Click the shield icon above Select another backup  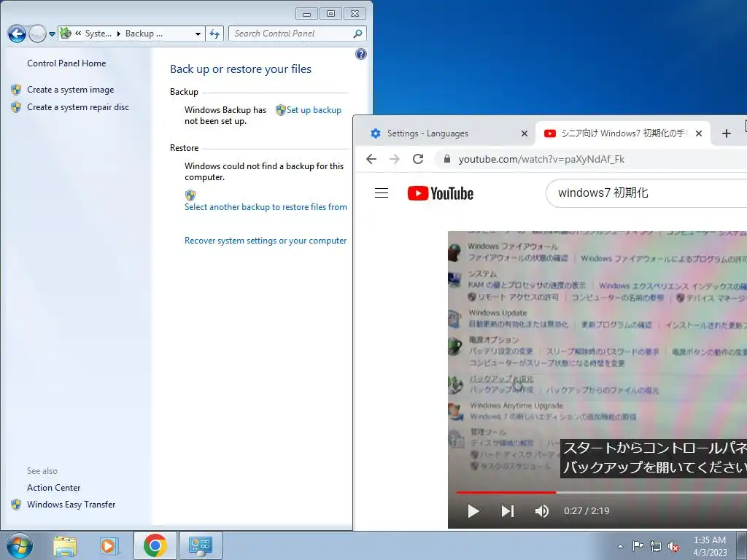tap(190, 195)
